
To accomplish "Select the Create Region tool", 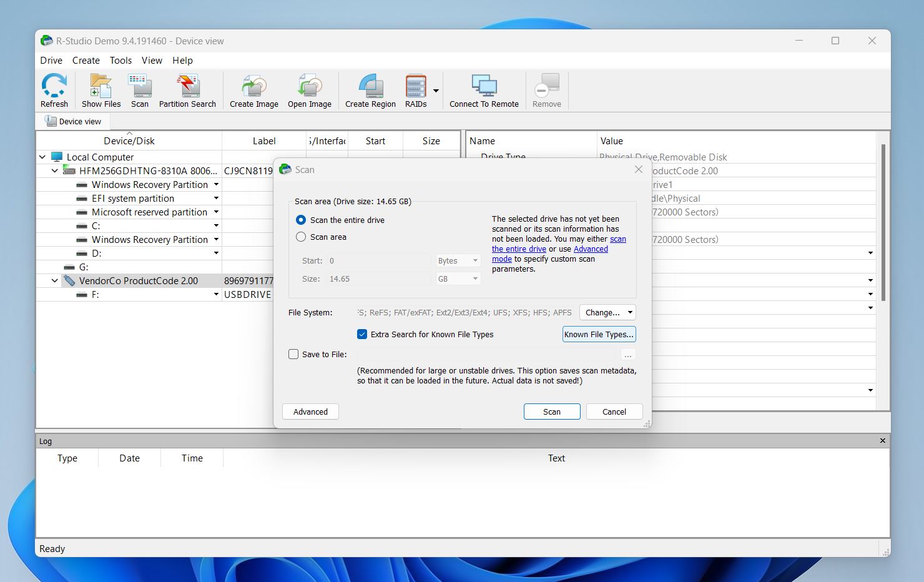I will pyautogui.click(x=370, y=89).
